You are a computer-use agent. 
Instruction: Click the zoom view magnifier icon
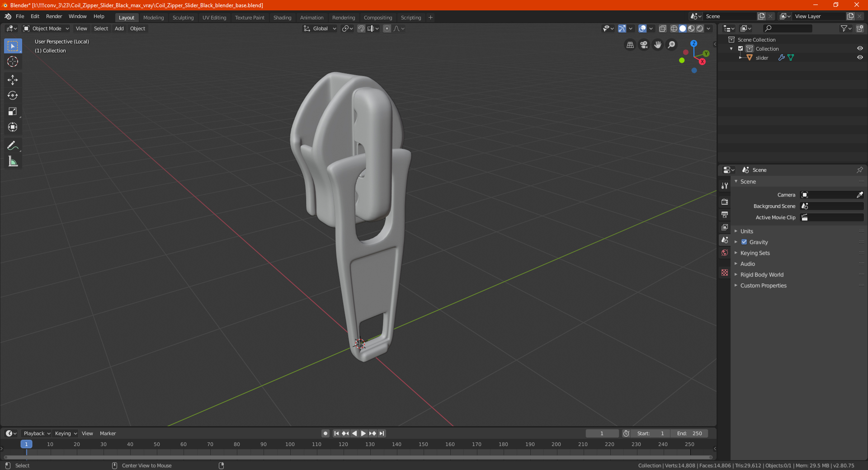(672, 45)
